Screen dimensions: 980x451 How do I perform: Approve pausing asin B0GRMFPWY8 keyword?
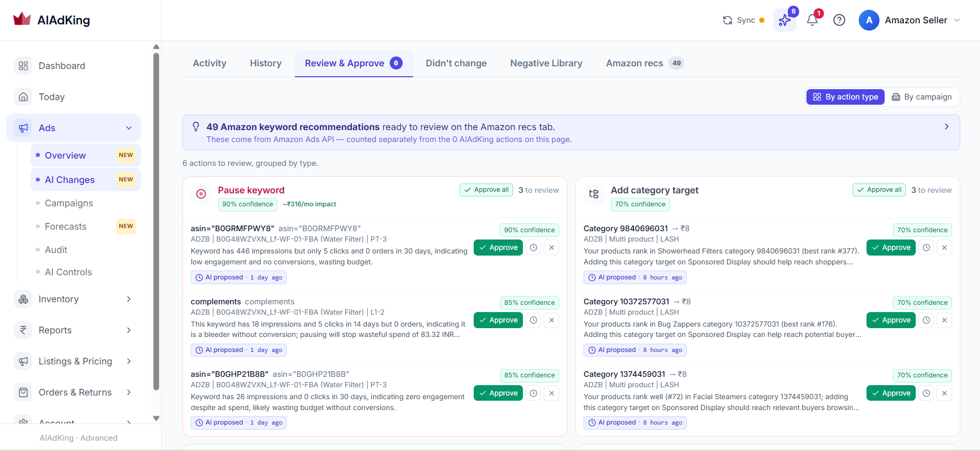[498, 248]
